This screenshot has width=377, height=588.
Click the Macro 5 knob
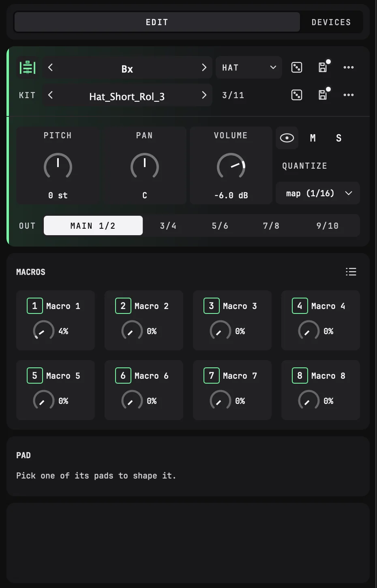point(44,400)
